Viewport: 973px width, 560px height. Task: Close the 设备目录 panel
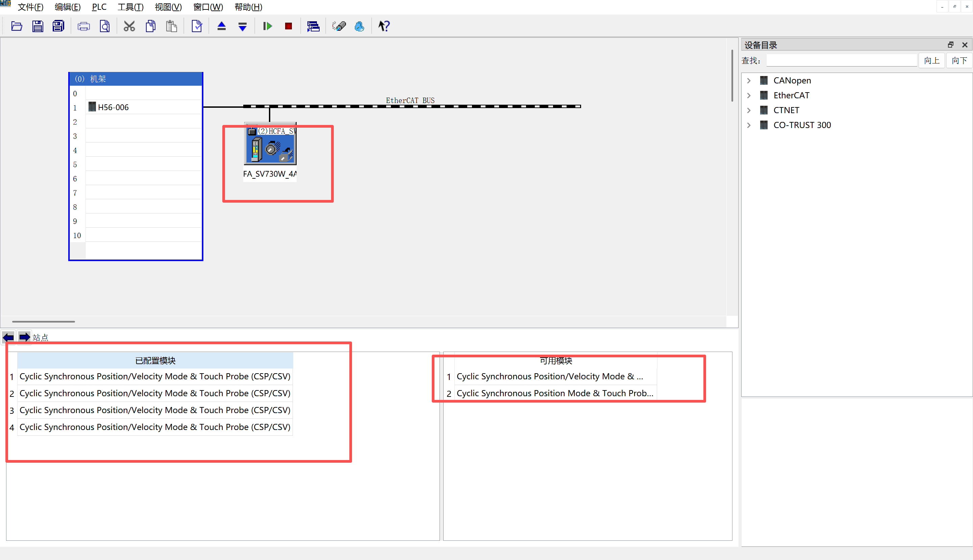[965, 45]
